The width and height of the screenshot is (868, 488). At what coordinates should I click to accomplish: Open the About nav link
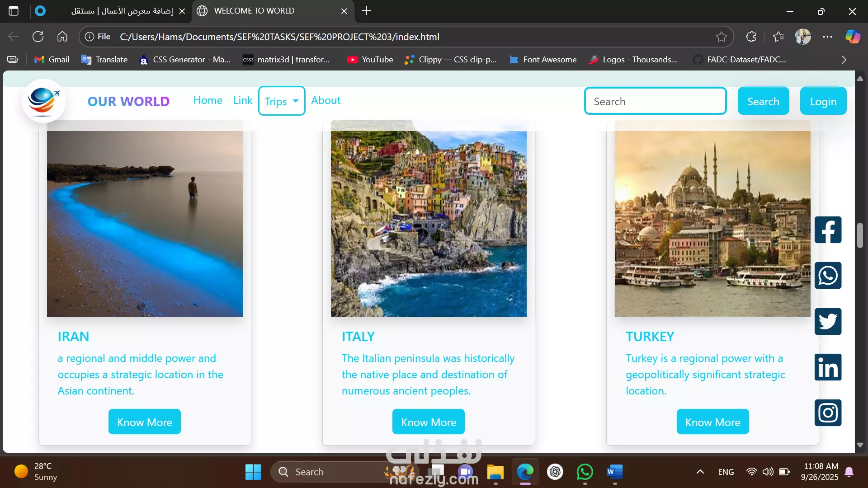coord(325,100)
